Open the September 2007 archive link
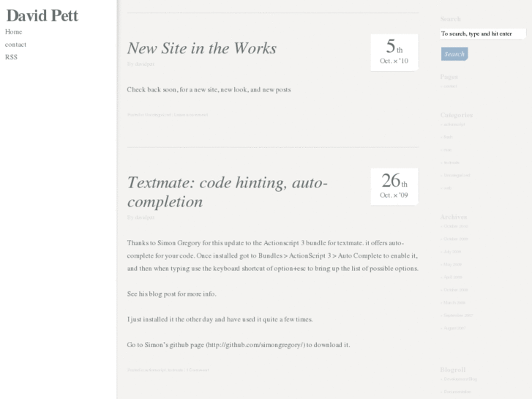Viewport: 532px width, 399px height. pos(458,315)
